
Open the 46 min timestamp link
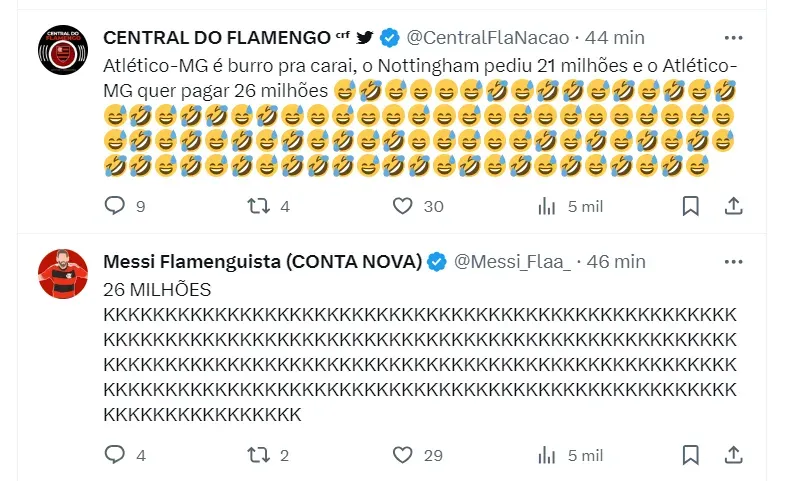(617, 262)
